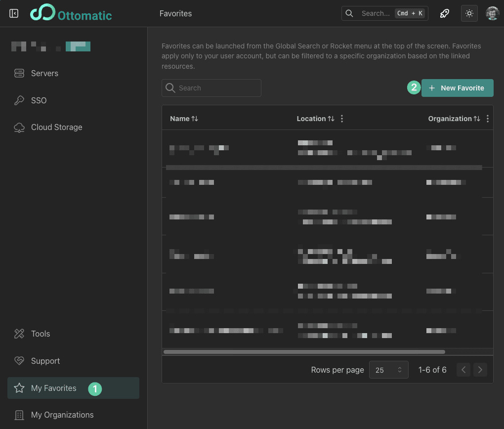The height and width of the screenshot is (429, 504).
Task: Click the Ottomatic logo
Action: click(71, 13)
